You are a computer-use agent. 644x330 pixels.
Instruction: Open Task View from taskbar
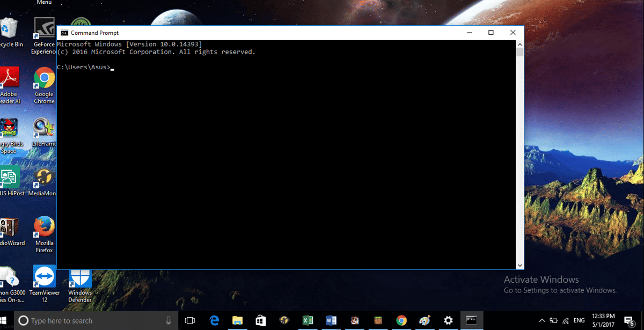coord(189,320)
